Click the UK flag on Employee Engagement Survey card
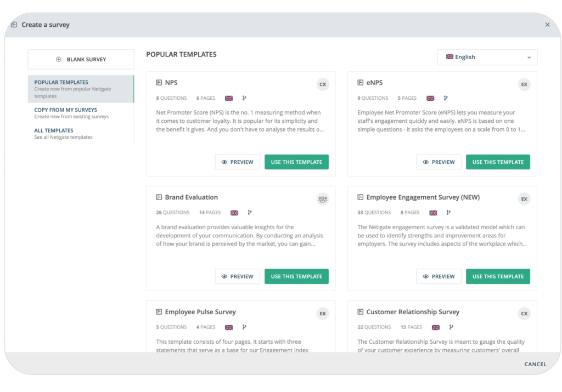The height and width of the screenshot is (392, 562). tap(433, 213)
